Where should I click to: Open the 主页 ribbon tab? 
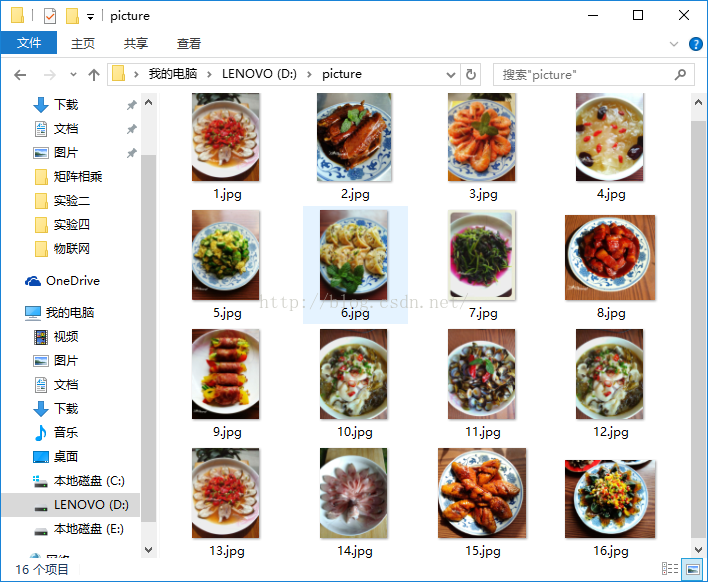coord(83,43)
